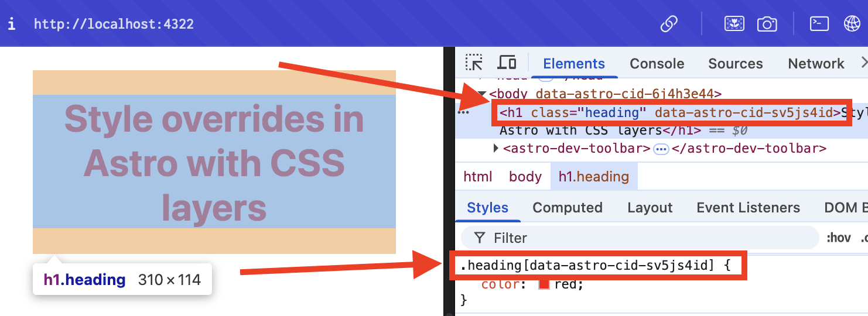Click the h1.heading size tooltip
This screenshot has width=868, height=316.
[122, 280]
